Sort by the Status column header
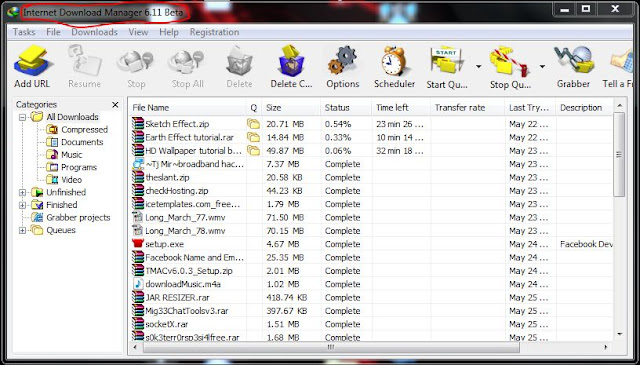This screenshot has width=640, height=365. coord(346,108)
